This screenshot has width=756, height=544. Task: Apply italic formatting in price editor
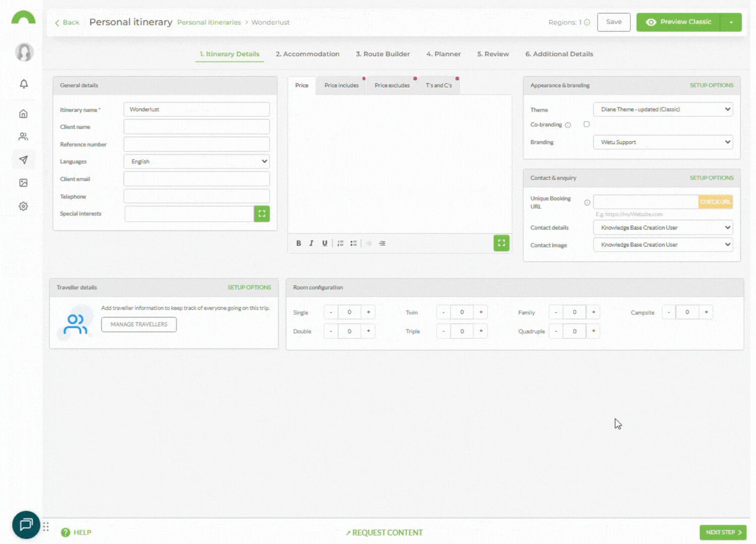pos(311,243)
